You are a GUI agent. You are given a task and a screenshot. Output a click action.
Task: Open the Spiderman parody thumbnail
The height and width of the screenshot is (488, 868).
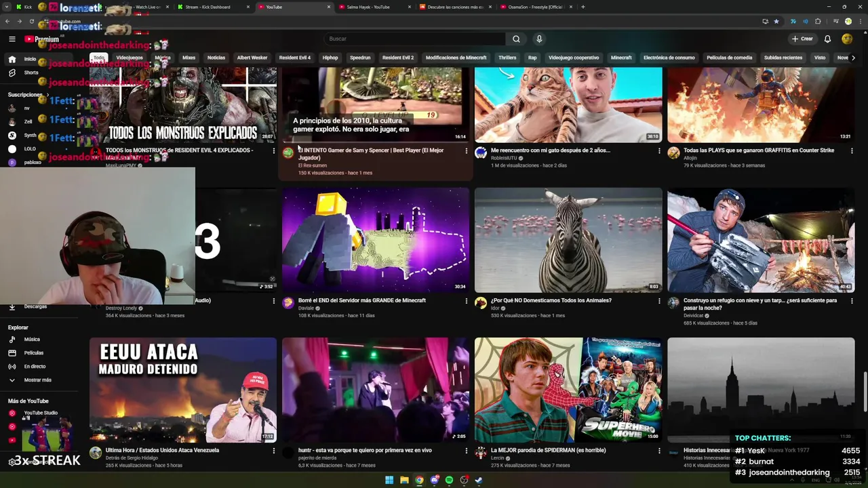click(x=568, y=390)
